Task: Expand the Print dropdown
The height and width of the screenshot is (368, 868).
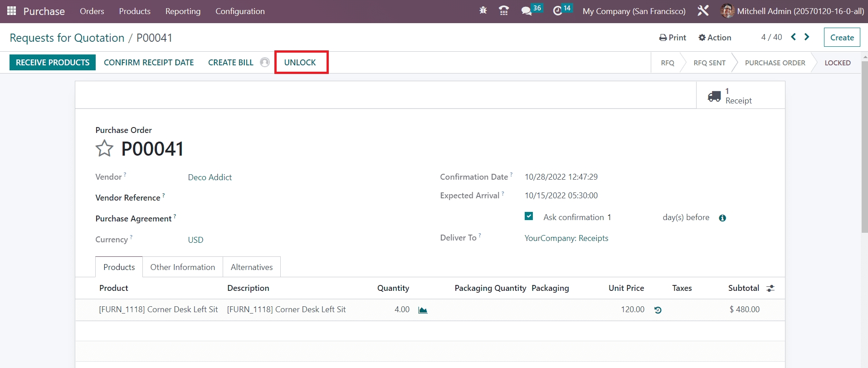Action: tap(673, 38)
